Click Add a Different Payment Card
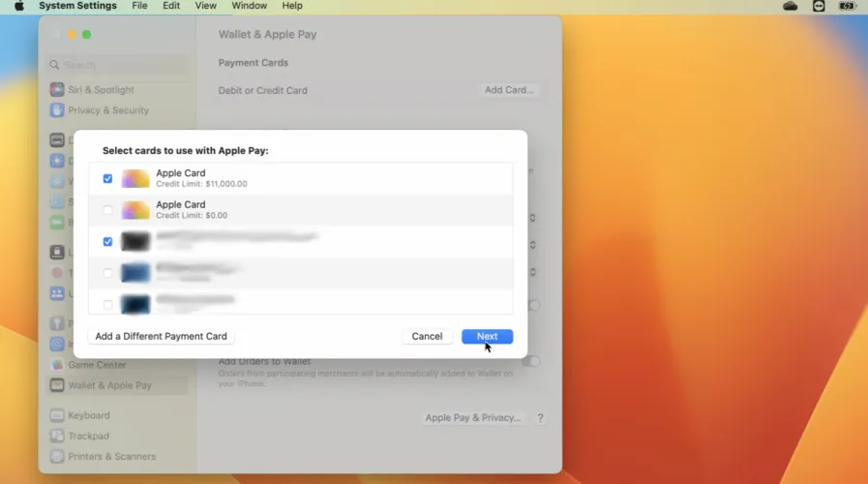The image size is (868, 484). [161, 337]
